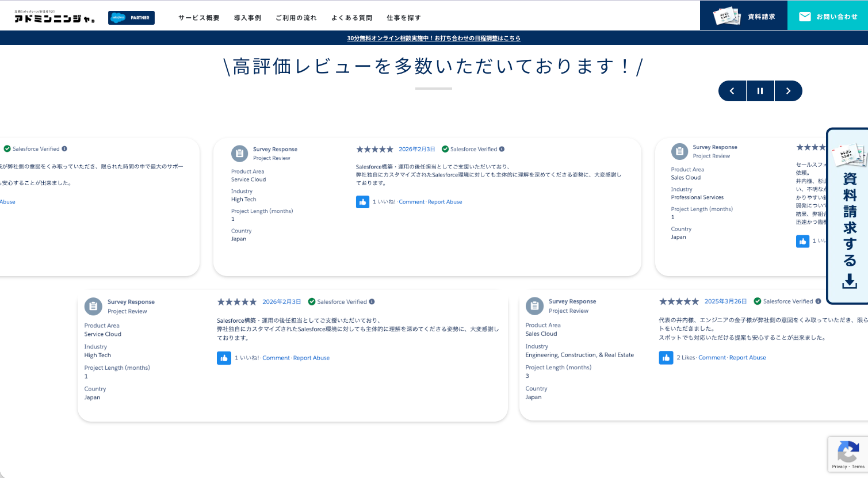868x478 pixels.
Task: Open the サービス概要 menu item
Action: 199,18
